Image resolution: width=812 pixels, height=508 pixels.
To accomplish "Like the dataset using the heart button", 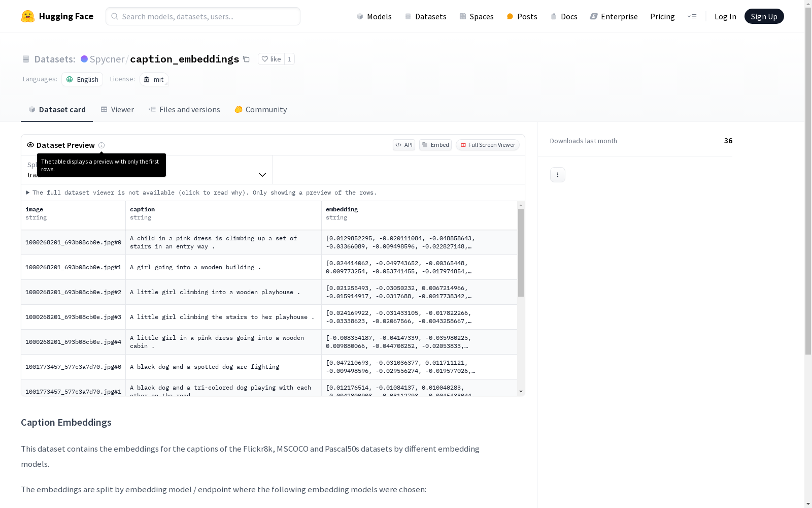I will pyautogui.click(x=271, y=59).
